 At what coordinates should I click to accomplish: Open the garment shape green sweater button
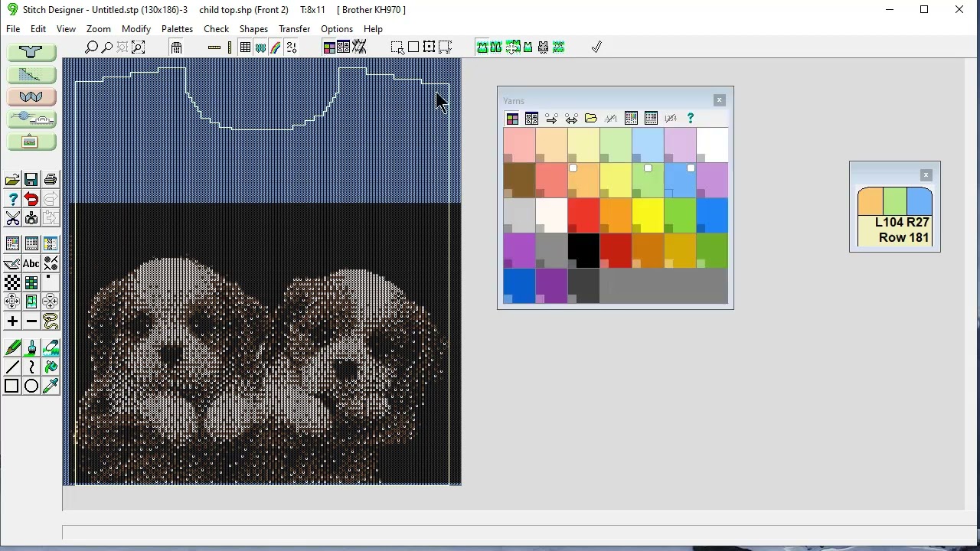click(31, 52)
